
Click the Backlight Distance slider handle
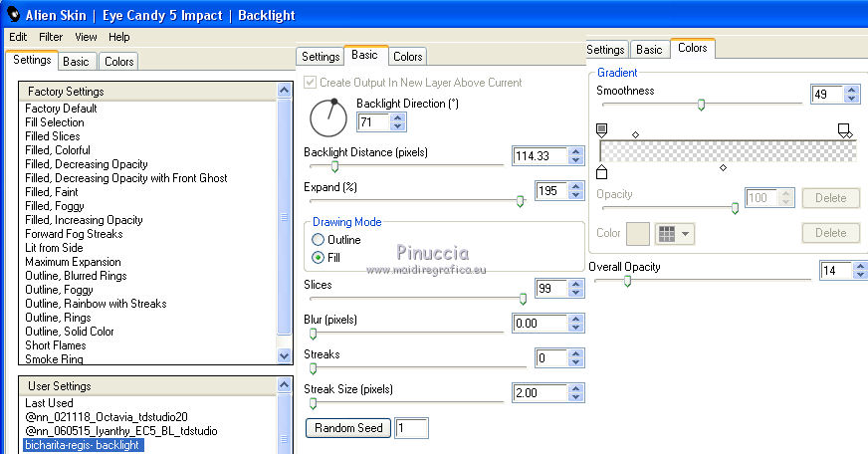pyautogui.click(x=334, y=166)
